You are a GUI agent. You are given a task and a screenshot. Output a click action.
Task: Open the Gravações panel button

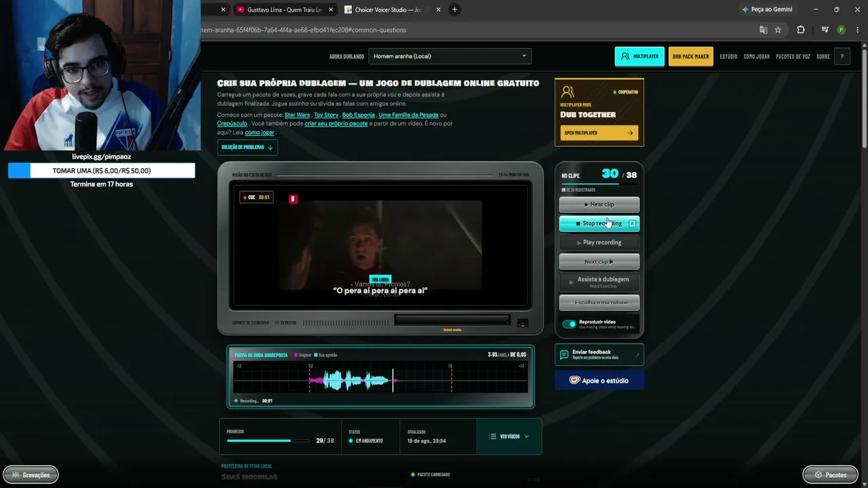point(31,475)
